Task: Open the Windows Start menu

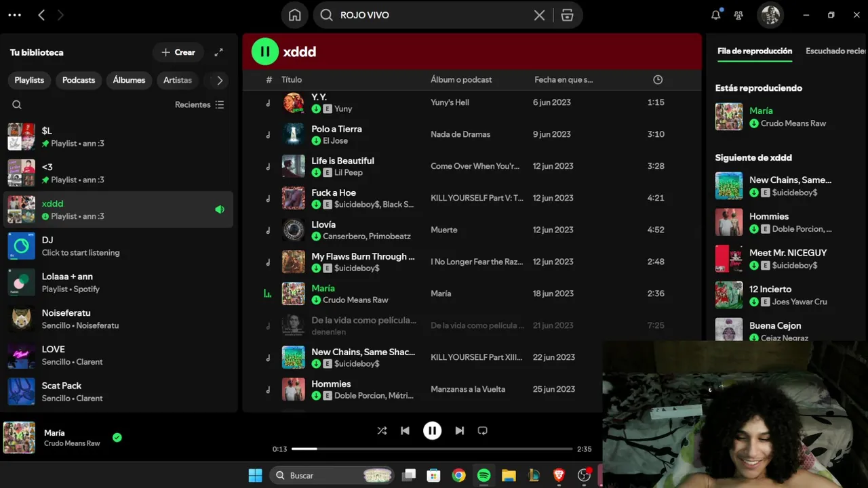Action: (255, 476)
